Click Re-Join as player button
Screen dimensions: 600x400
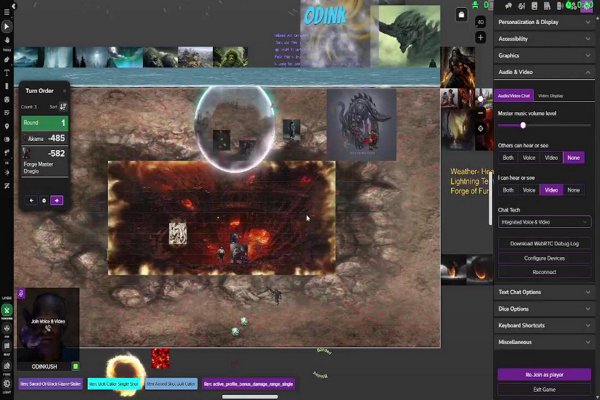coord(544,373)
